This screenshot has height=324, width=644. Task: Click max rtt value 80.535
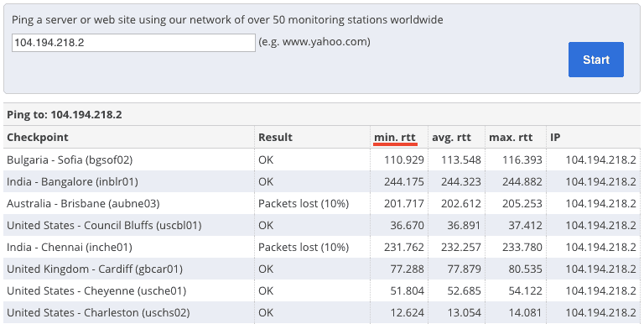525,269
